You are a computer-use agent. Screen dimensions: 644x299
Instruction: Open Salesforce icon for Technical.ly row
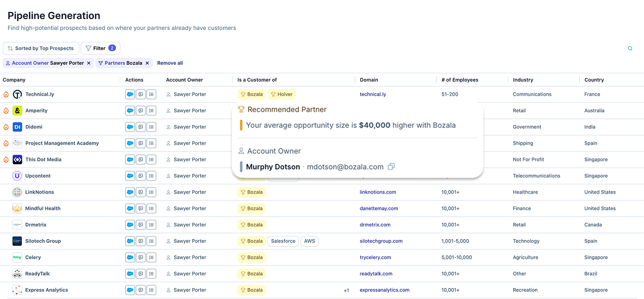coord(130,95)
